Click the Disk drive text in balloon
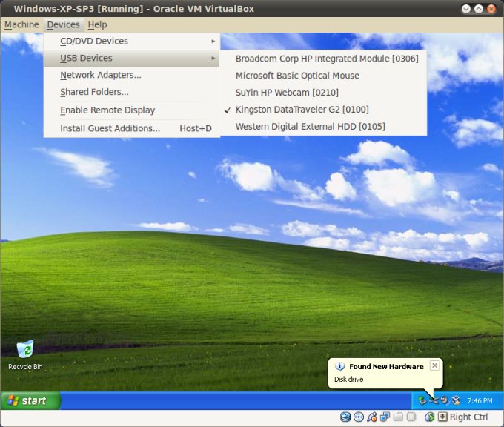This screenshot has height=427, width=504. click(x=349, y=380)
